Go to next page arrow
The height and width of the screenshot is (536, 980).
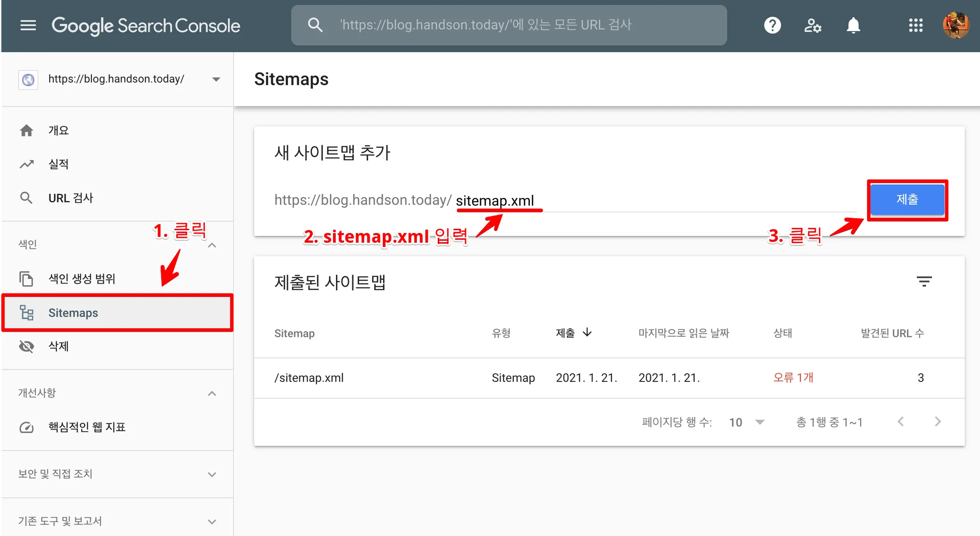(937, 422)
